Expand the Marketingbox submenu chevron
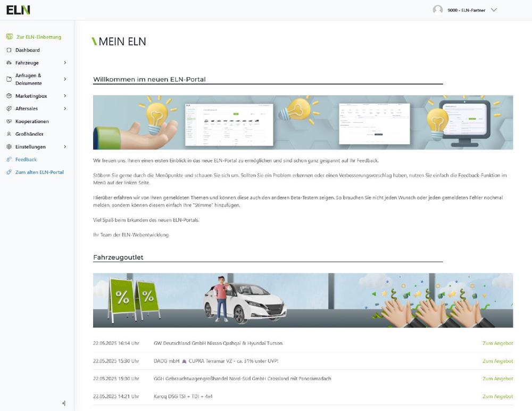 click(65, 96)
